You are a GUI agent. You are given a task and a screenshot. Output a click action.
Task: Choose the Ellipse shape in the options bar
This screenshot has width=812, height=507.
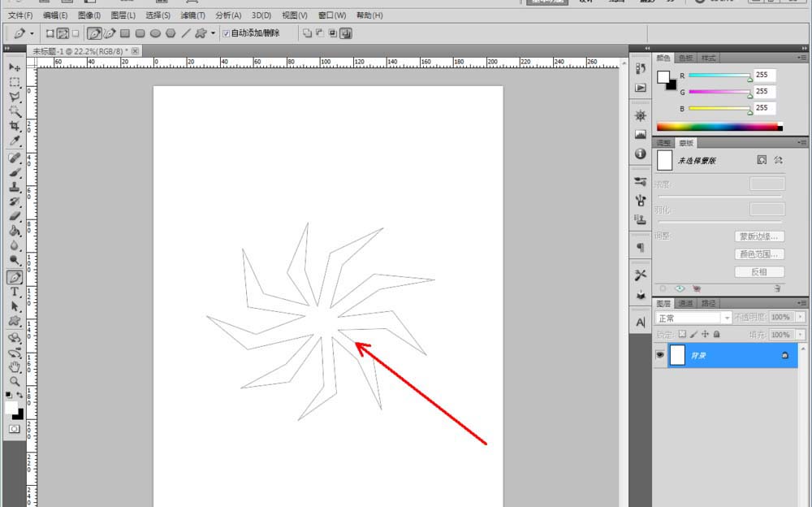pos(155,33)
